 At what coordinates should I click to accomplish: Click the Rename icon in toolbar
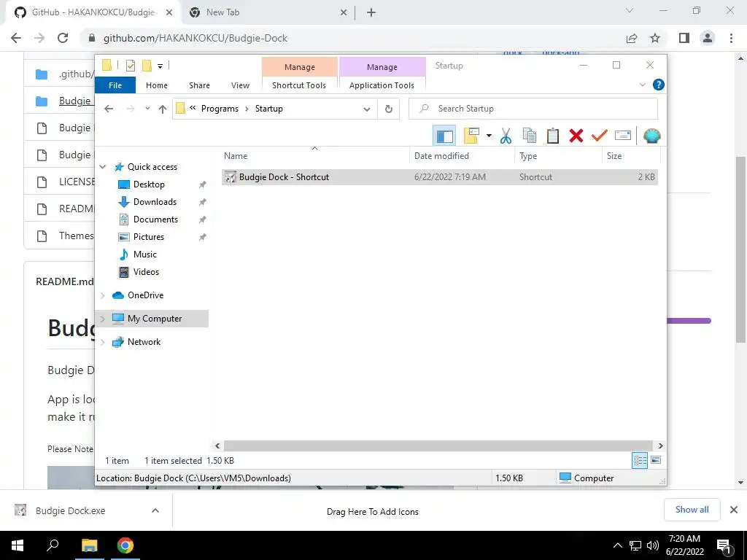623,136
